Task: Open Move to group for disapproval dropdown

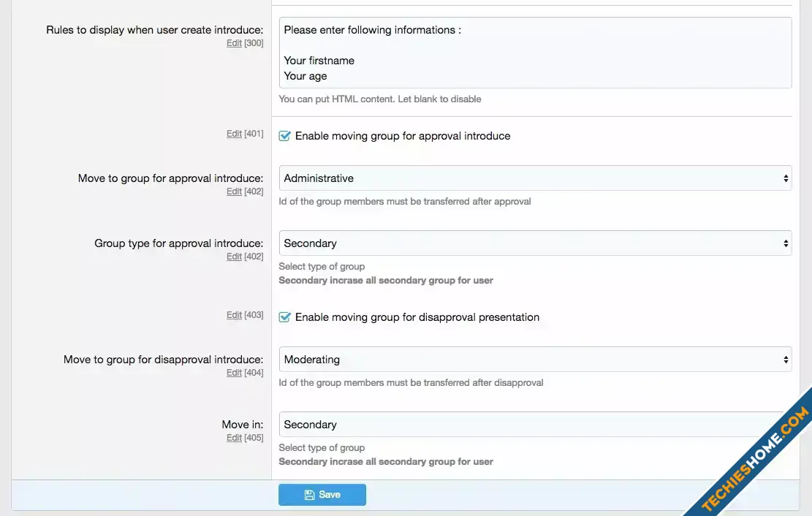Action: [x=535, y=360]
